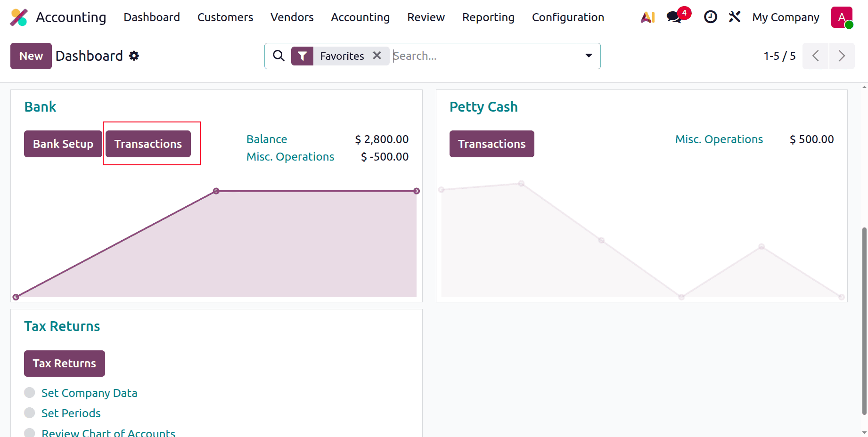Click the $ 500.00 Petty Cash value
Viewport: 868px width, 437px height.
pos(812,139)
